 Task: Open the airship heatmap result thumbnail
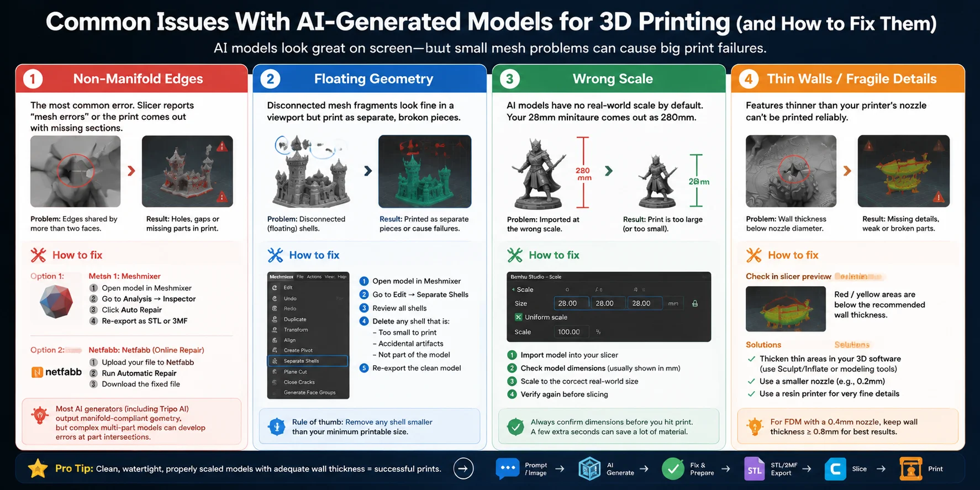click(904, 171)
